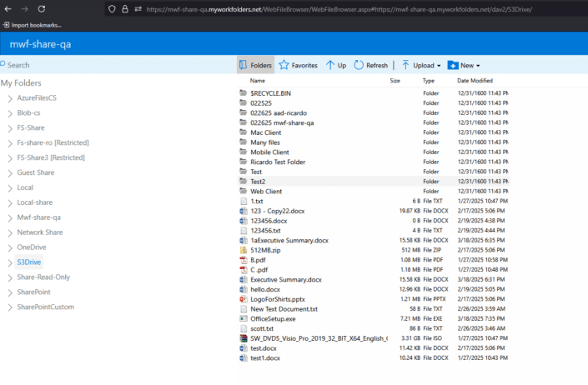Click the OfficeSetup.exe file icon
The height and width of the screenshot is (385, 588).
(244, 318)
